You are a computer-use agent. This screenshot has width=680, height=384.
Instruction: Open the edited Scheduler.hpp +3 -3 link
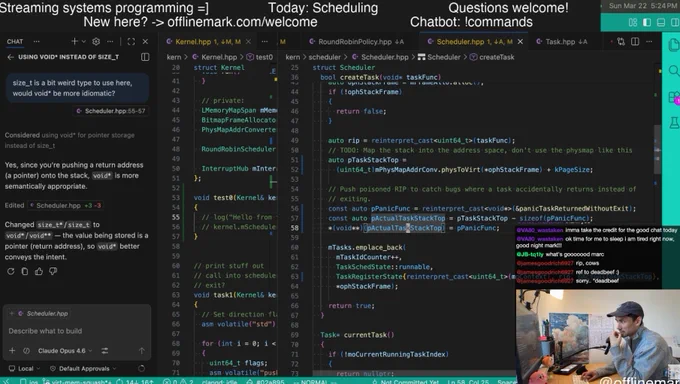(66, 205)
